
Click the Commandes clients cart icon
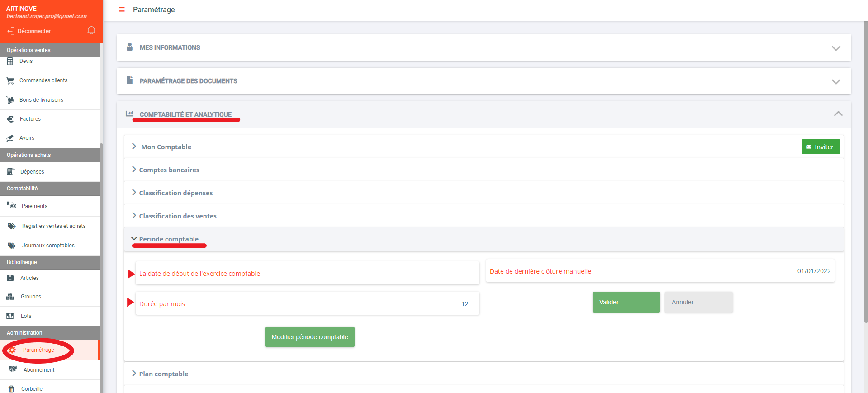pyautogui.click(x=10, y=80)
